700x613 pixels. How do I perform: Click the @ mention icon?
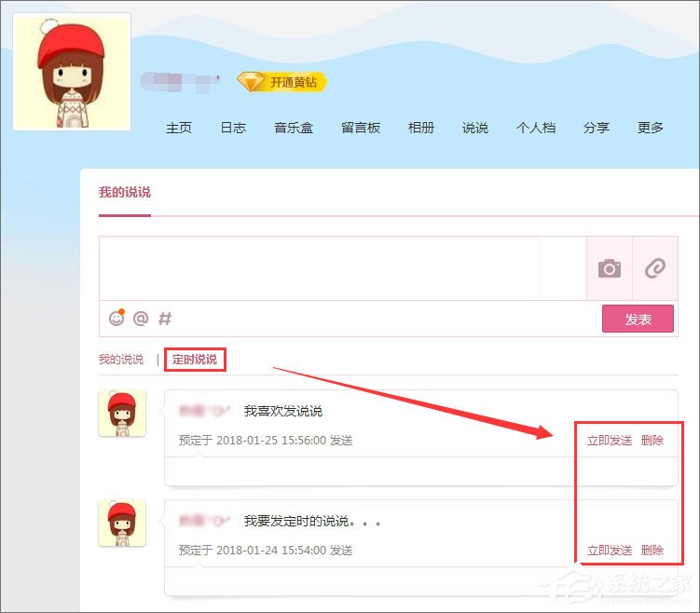[x=141, y=319]
